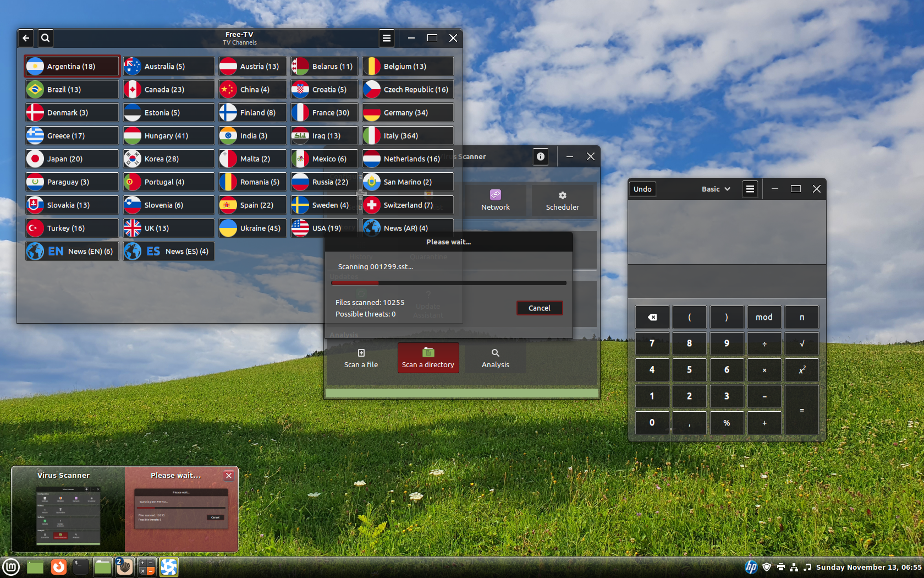This screenshot has width=924, height=578.
Task: Open Basic mode dropdown in calculator
Action: point(716,189)
